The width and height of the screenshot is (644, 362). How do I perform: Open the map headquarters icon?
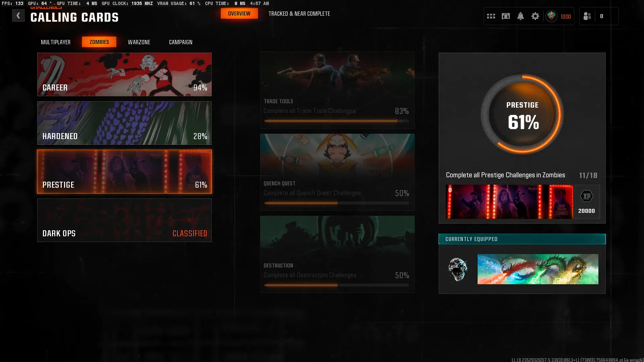tap(505, 16)
